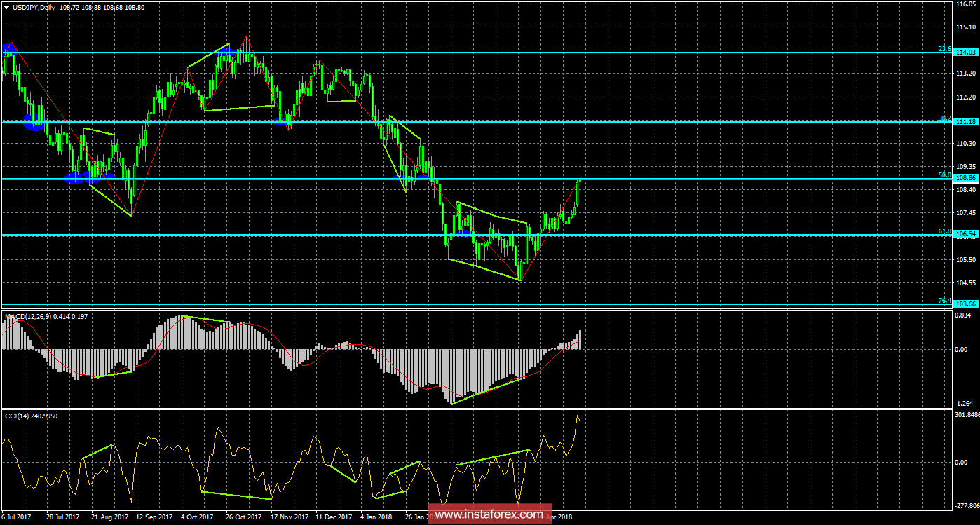Image resolution: width=980 pixels, height=525 pixels.
Task: Select the 106.54 Fibonacci price tag
Action: point(967,235)
